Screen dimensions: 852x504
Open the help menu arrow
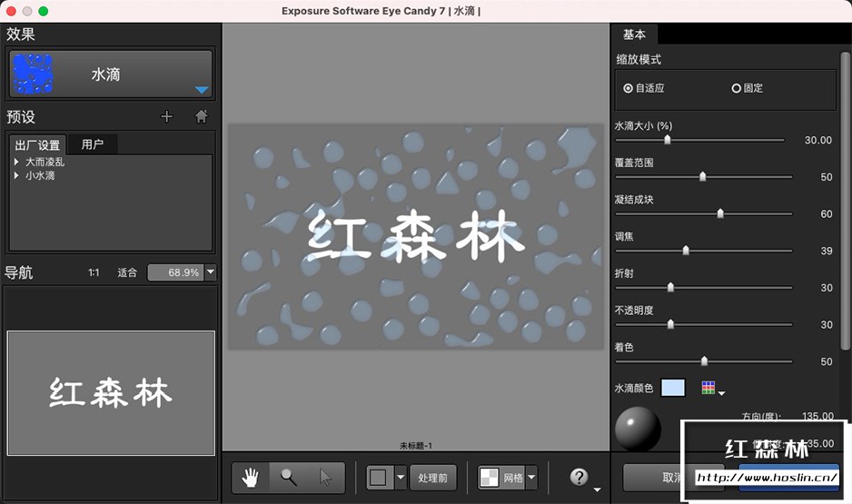tap(597, 489)
